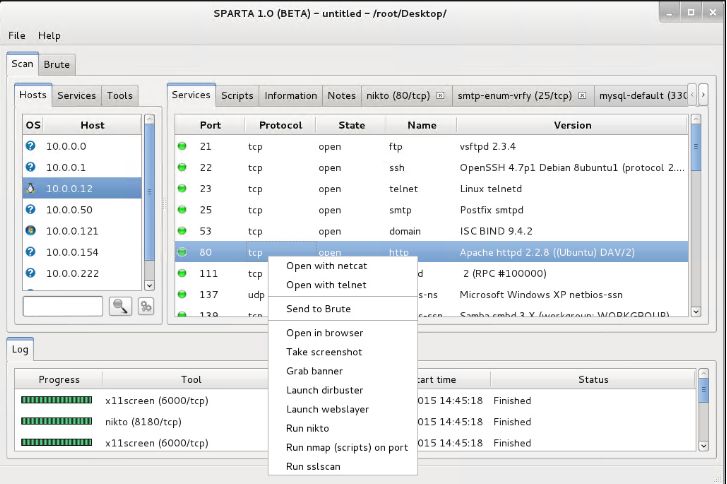Image resolution: width=727 pixels, height=484 pixels.
Task: Open the File menu
Action: (17, 36)
